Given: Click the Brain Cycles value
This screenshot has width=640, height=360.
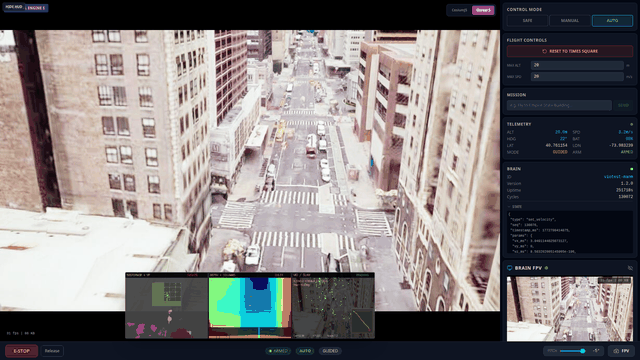Looking at the screenshot, I should pos(626,197).
